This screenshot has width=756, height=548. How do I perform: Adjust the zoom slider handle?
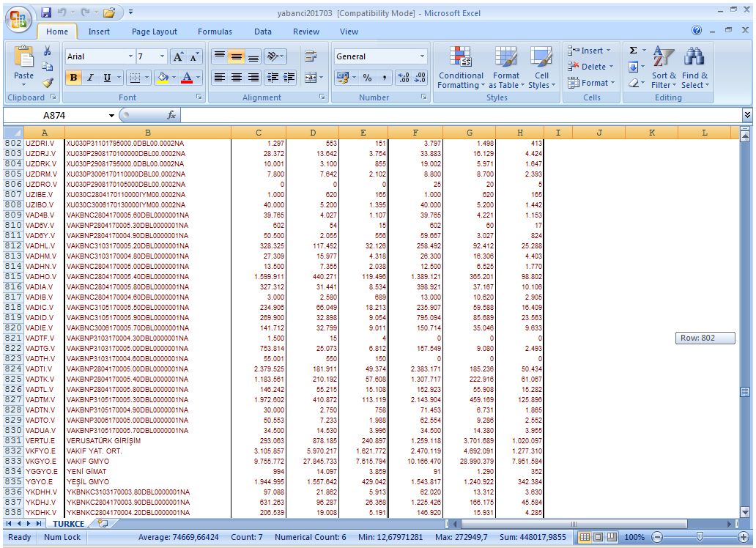(700, 537)
